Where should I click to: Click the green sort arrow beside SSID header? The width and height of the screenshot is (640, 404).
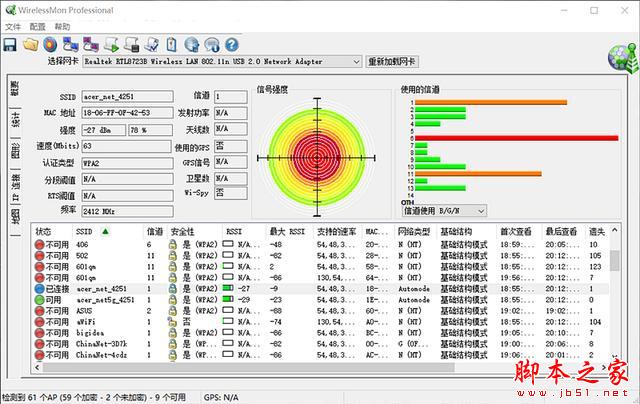click(105, 231)
